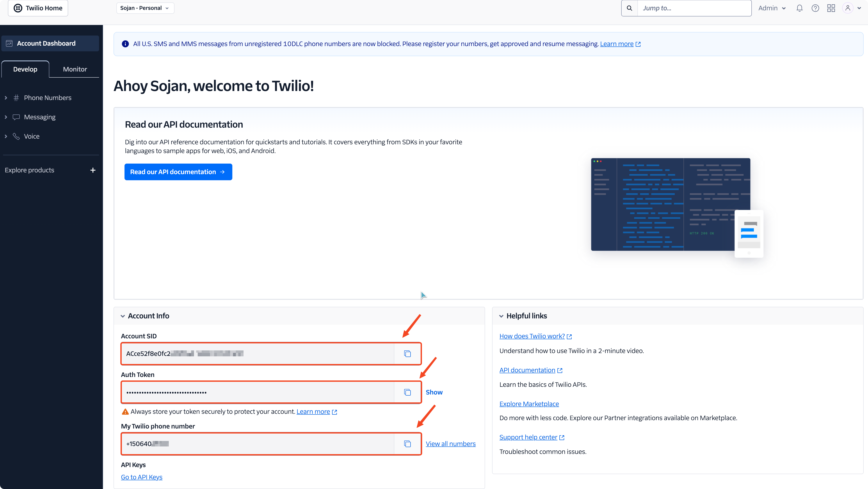Open the products grid icon
This screenshot has width=868, height=489.
click(x=831, y=8)
